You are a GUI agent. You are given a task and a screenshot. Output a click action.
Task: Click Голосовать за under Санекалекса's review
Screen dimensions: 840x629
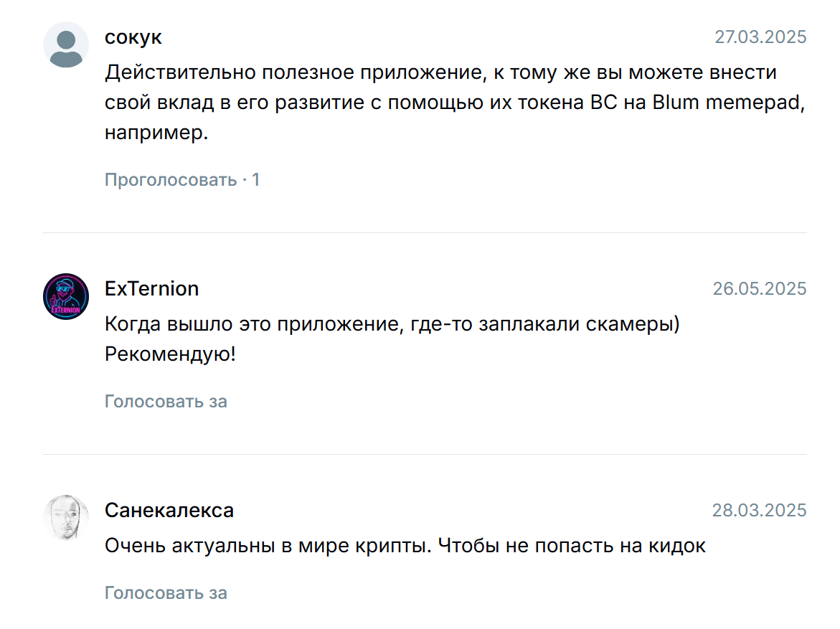(x=166, y=593)
